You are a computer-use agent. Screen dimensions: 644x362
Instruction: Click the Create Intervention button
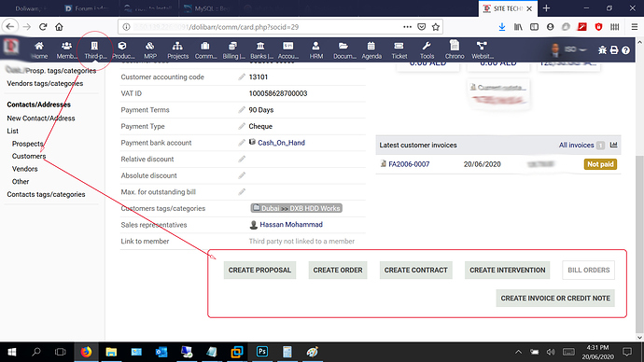coord(507,270)
